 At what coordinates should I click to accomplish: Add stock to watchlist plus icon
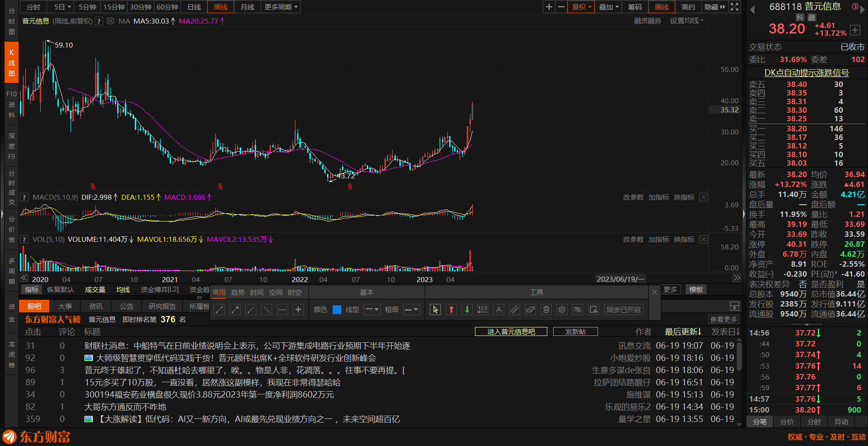point(855,30)
